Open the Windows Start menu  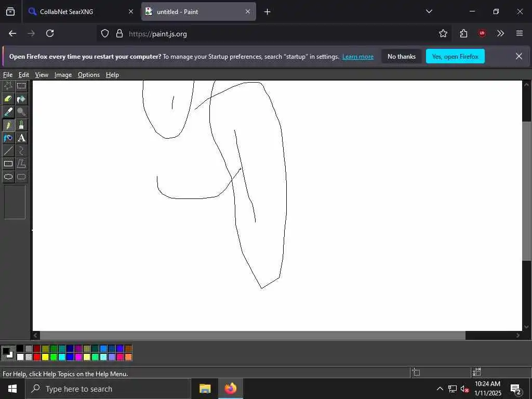tap(12, 389)
